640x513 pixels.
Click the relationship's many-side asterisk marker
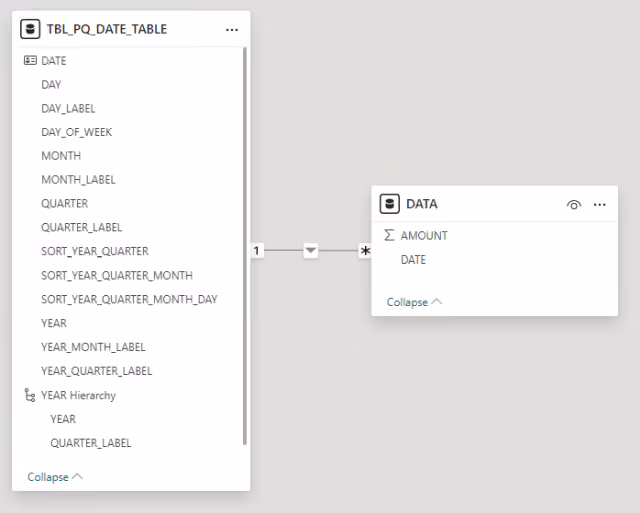pos(365,251)
